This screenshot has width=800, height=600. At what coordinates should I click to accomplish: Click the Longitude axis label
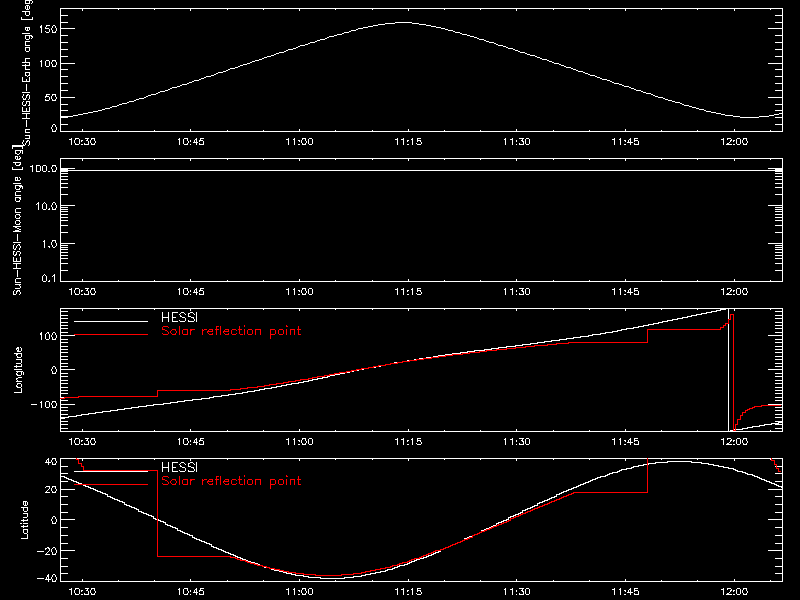click(x=18, y=370)
